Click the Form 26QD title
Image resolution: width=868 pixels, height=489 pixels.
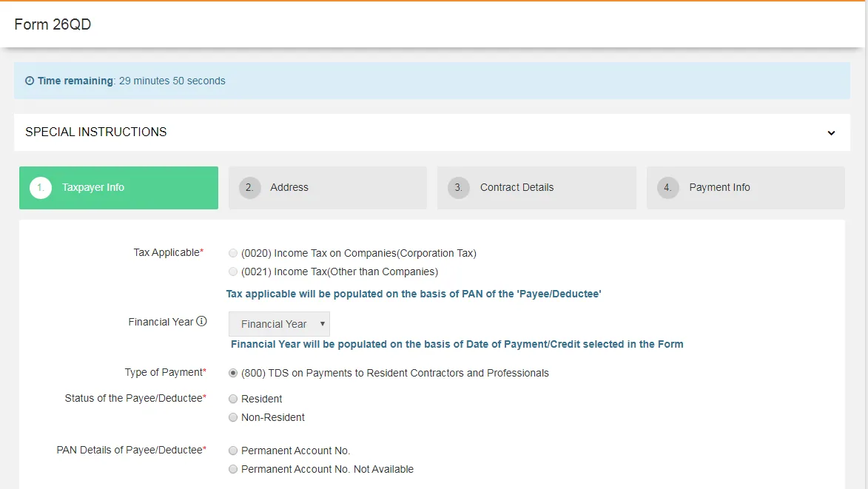(53, 24)
